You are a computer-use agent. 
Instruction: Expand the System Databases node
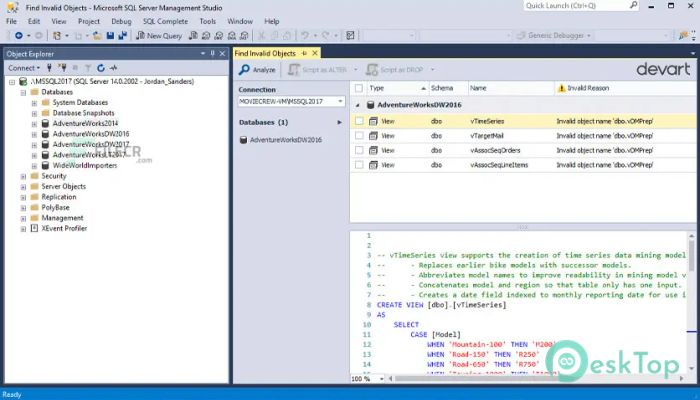tap(34, 103)
